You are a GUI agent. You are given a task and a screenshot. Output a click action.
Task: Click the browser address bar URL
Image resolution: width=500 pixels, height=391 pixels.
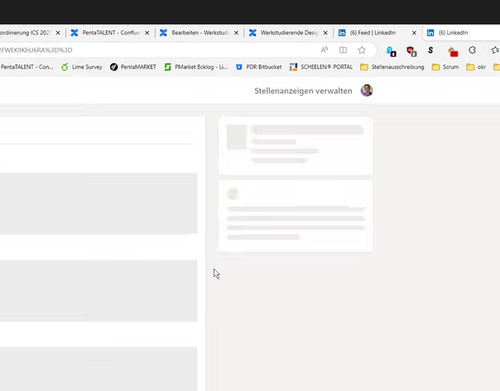(x=36, y=50)
